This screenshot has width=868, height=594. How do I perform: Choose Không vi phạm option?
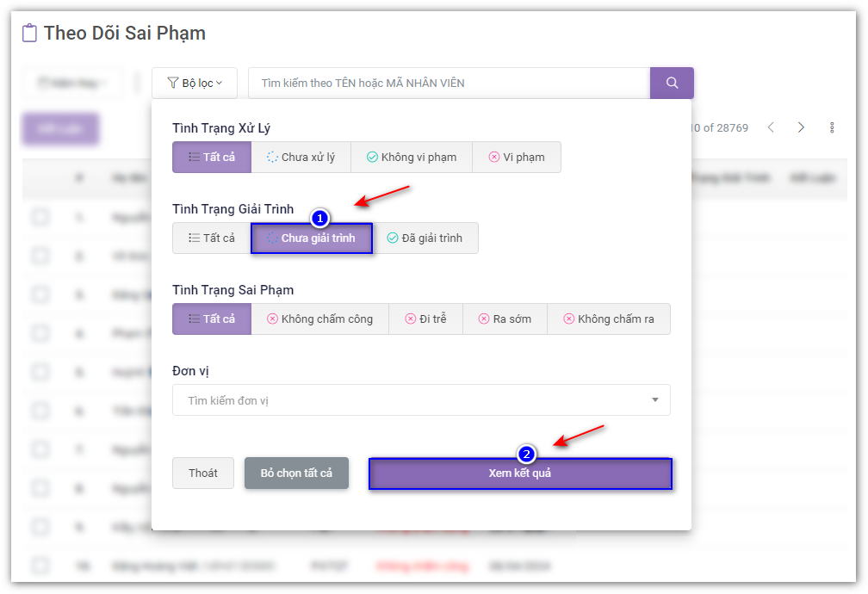click(411, 158)
